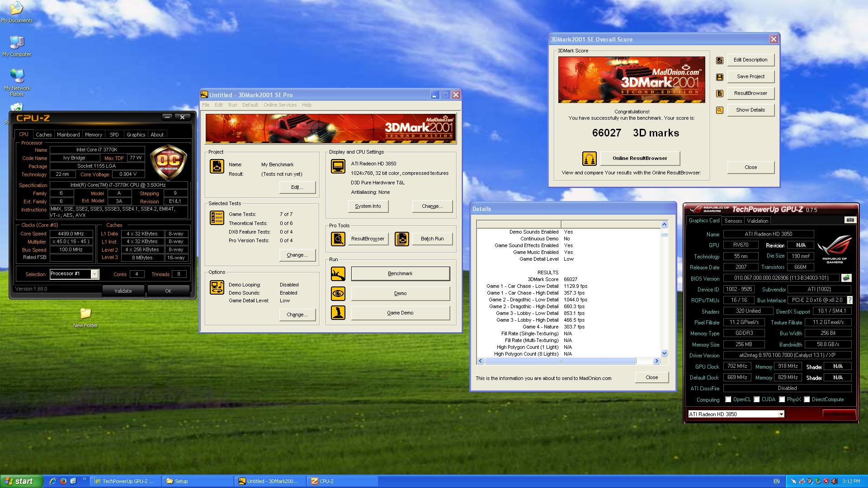Enable the OpenCL checkbox in GPU-Z
The image size is (868, 488).
tap(728, 399)
